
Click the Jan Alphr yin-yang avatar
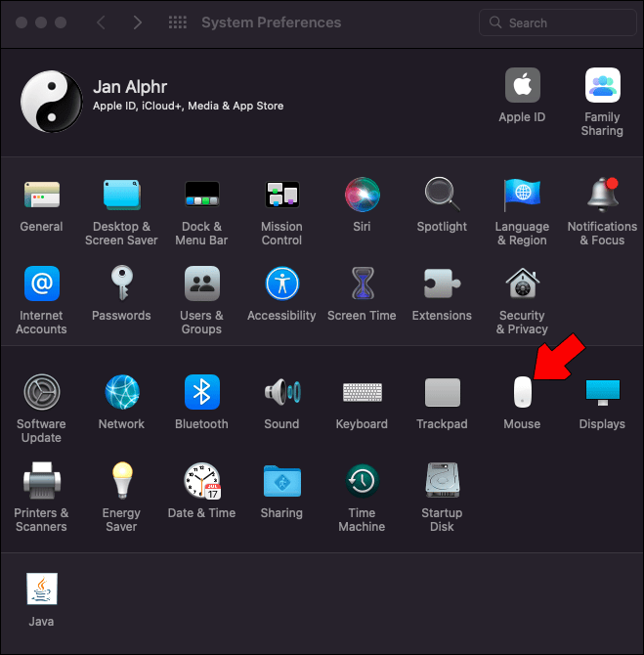coord(52,101)
